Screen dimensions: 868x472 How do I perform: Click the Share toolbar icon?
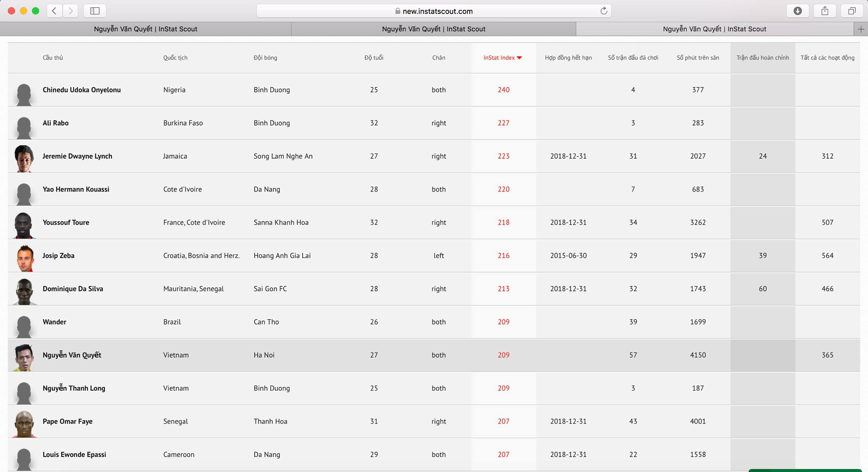(824, 11)
